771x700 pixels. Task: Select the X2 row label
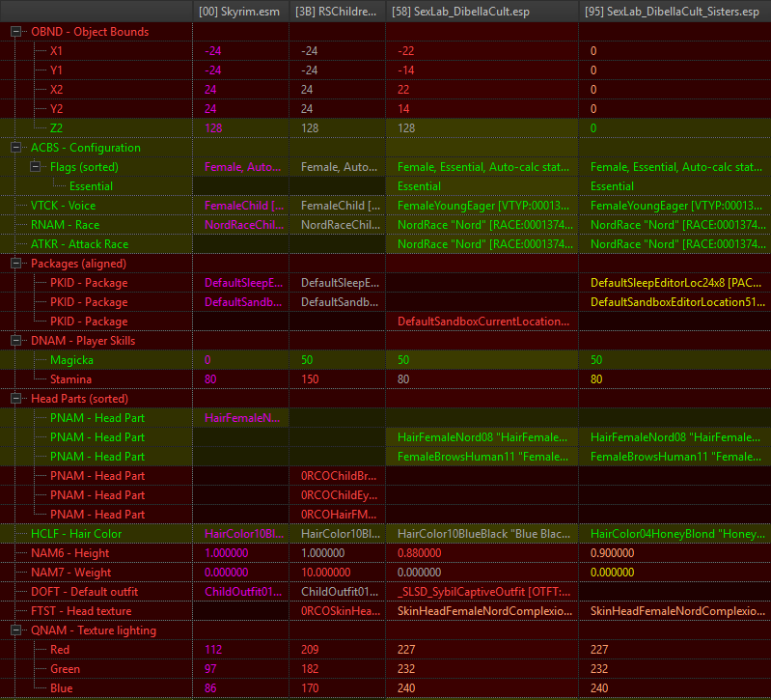click(x=56, y=90)
